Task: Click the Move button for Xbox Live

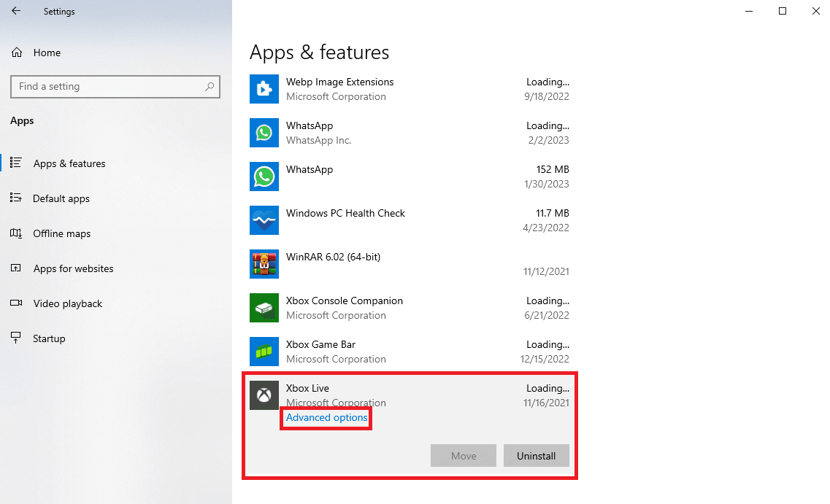Action: point(464,456)
